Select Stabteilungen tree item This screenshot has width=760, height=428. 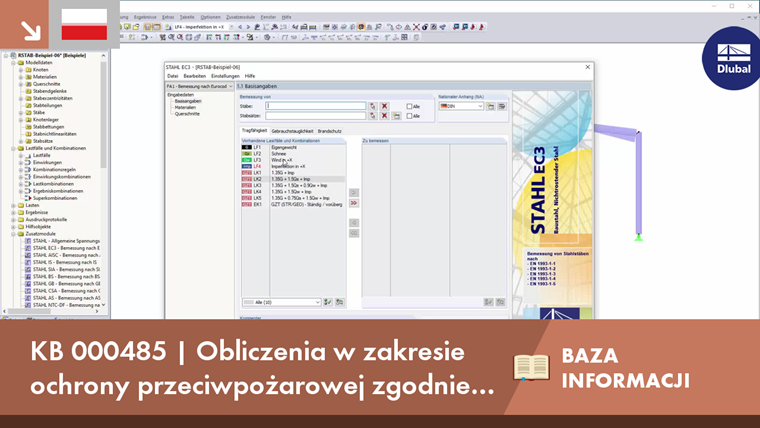[x=47, y=105]
